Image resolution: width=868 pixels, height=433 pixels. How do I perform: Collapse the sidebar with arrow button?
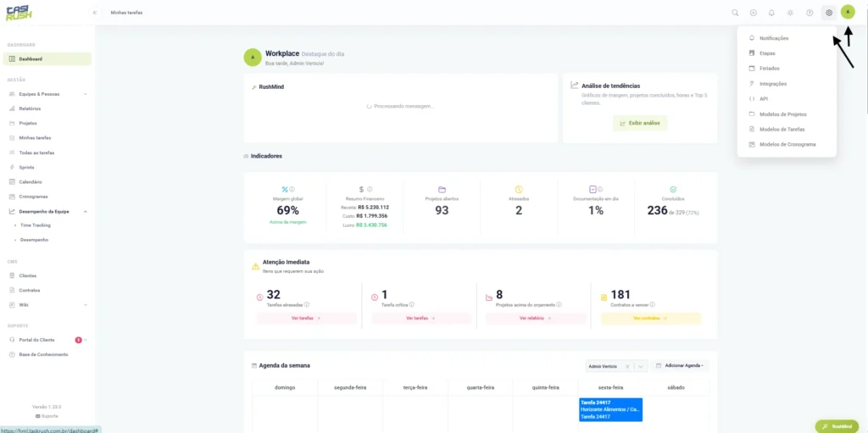click(95, 12)
